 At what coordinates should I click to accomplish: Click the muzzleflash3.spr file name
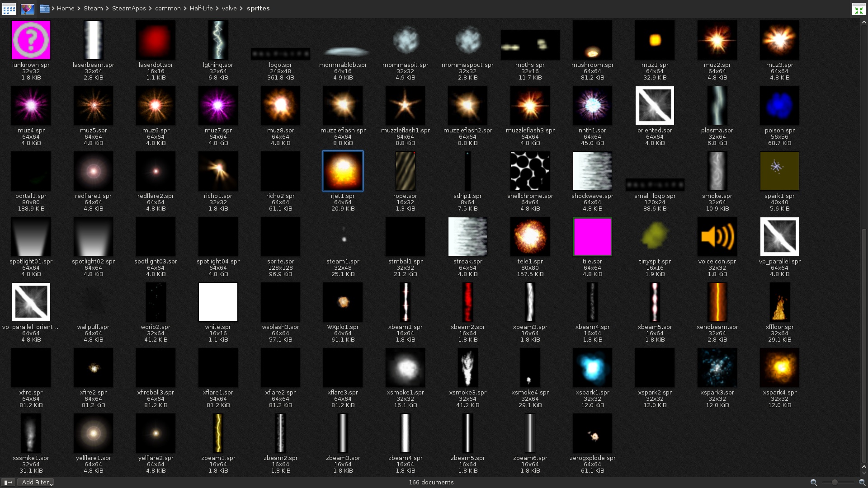click(x=530, y=131)
